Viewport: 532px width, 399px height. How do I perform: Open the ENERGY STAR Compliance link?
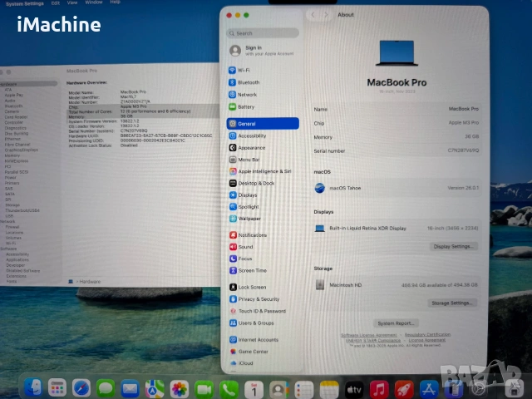point(373,340)
